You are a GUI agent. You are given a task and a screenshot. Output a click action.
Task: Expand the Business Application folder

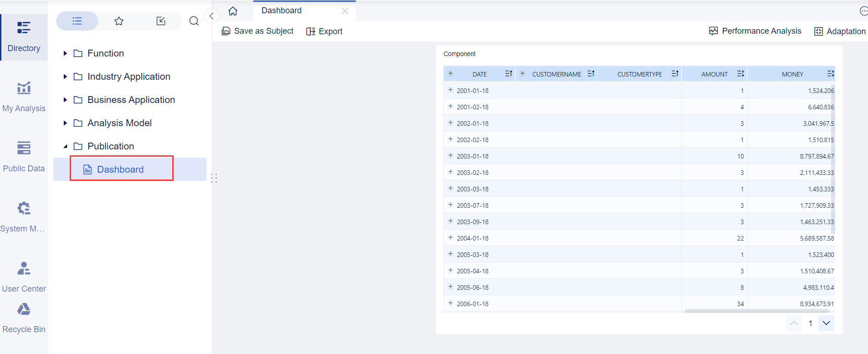(65, 100)
